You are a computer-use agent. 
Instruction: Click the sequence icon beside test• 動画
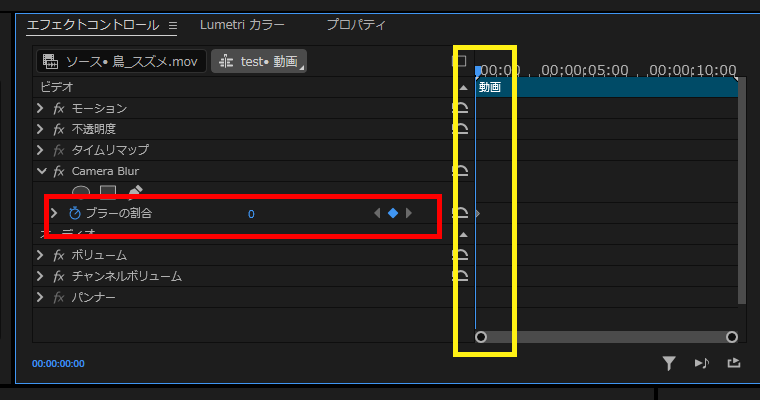click(x=226, y=62)
